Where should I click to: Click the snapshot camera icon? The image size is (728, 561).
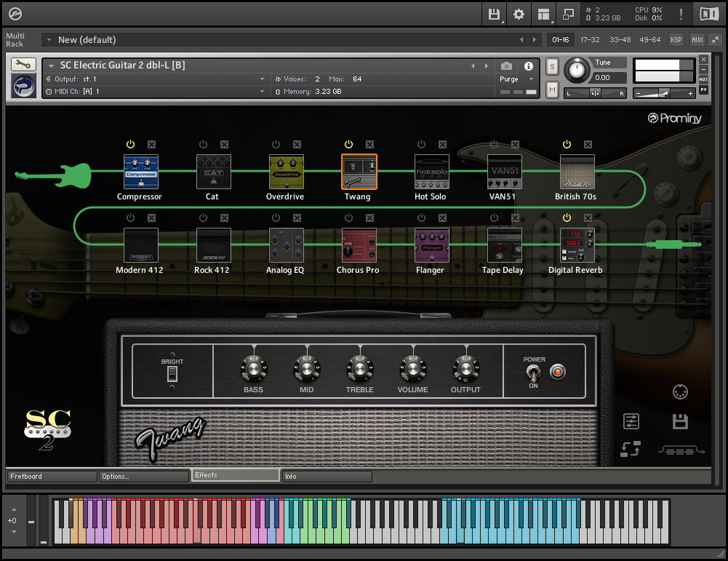(506, 66)
